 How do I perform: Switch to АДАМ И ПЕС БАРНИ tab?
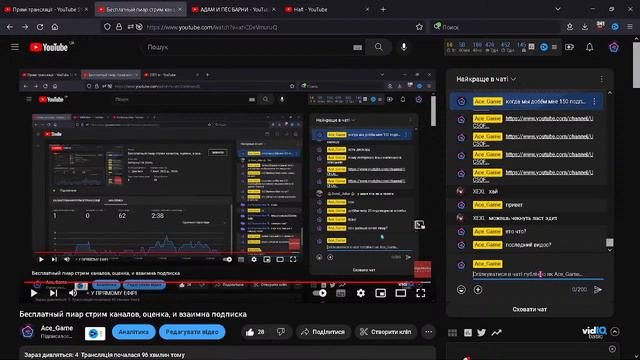tap(234, 9)
